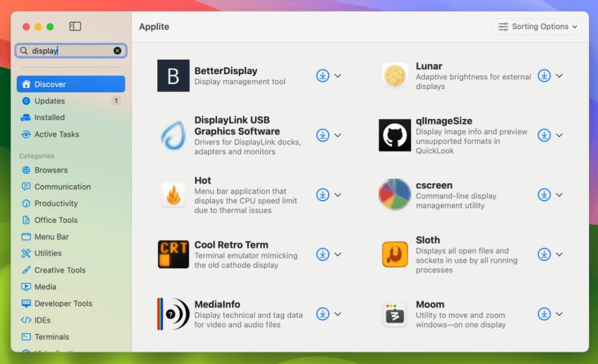
Task: Download the Hot app
Action: click(x=323, y=195)
